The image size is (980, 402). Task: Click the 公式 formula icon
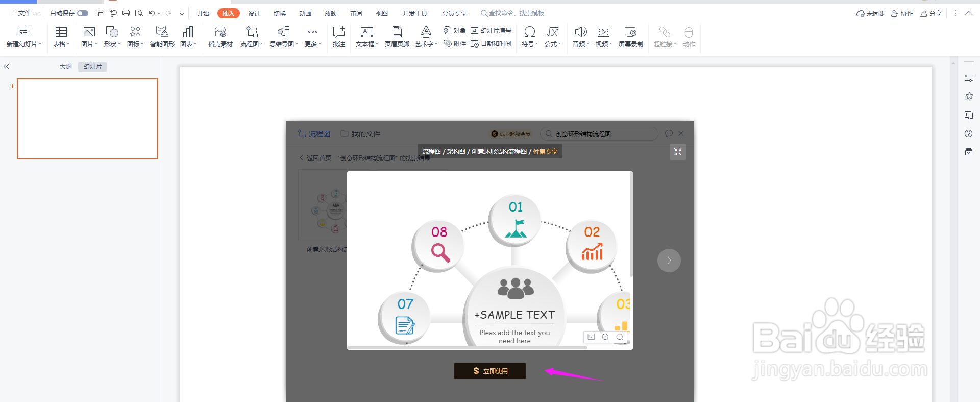tap(552, 32)
